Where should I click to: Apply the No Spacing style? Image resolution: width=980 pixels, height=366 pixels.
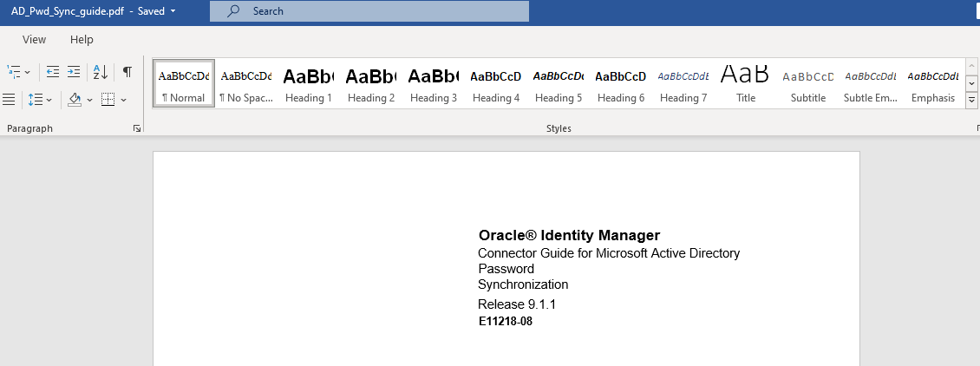tap(246, 83)
